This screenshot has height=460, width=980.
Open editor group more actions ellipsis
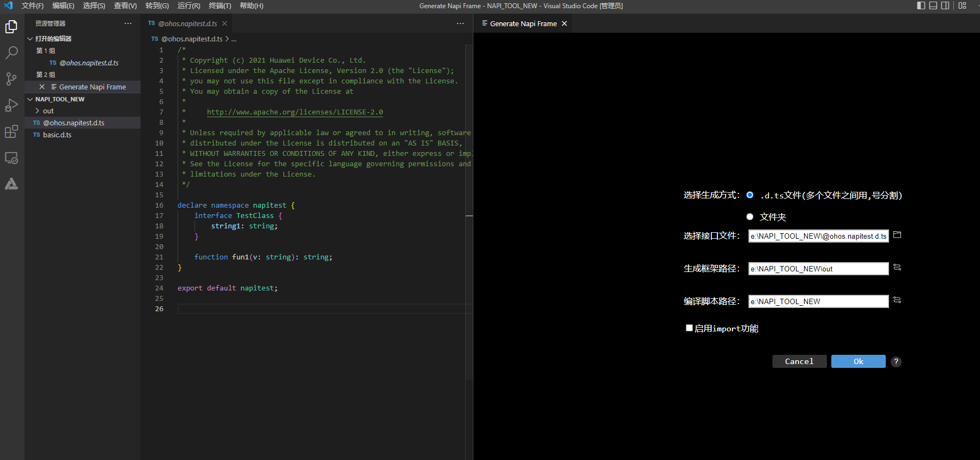coord(460,23)
